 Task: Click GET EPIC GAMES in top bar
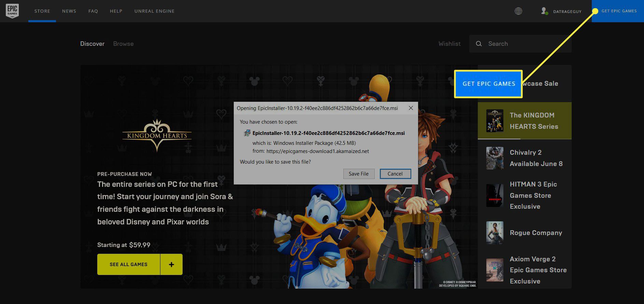coord(618,11)
